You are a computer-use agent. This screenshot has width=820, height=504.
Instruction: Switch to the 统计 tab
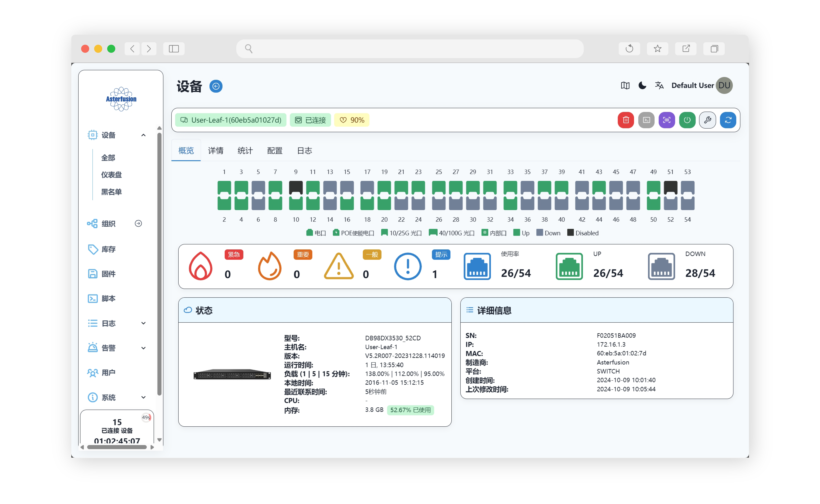[245, 151]
